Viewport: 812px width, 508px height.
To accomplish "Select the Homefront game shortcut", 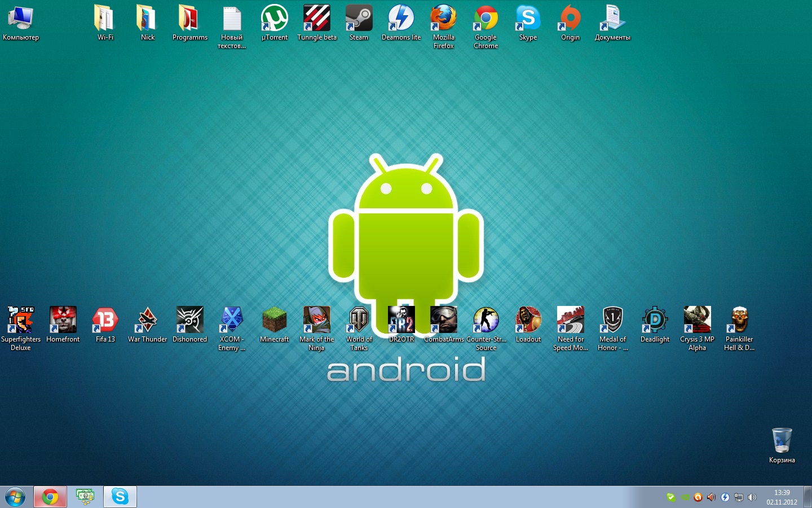I will [x=63, y=325].
